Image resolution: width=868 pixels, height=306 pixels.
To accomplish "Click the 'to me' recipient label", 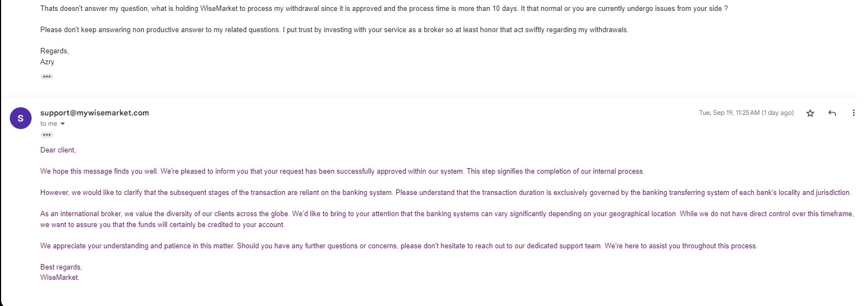I will pyautogui.click(x=48, y=124).
